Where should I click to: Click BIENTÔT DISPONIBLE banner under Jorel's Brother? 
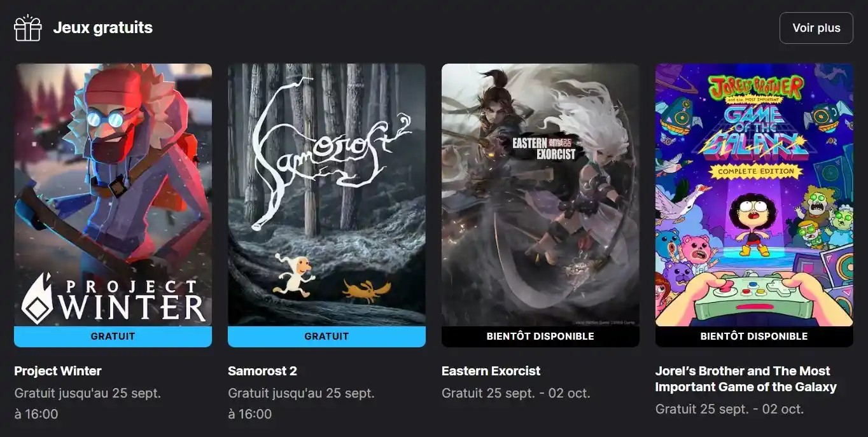(754, 336)
